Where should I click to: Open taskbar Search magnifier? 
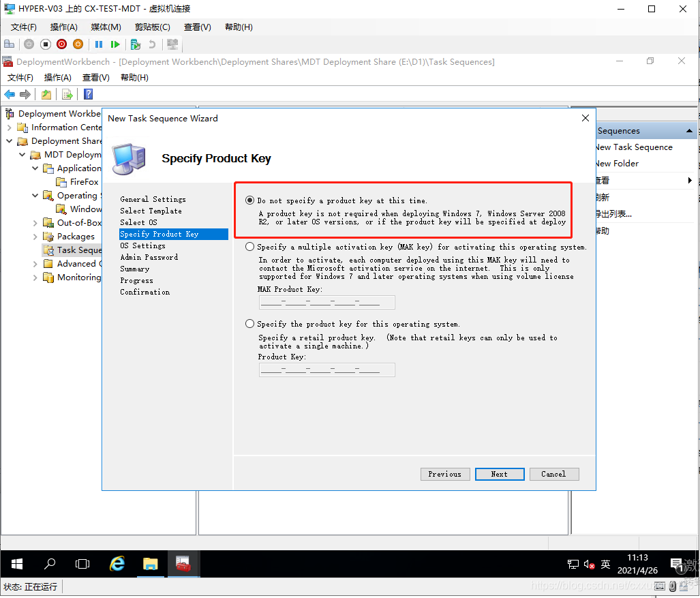pos(50,564)
